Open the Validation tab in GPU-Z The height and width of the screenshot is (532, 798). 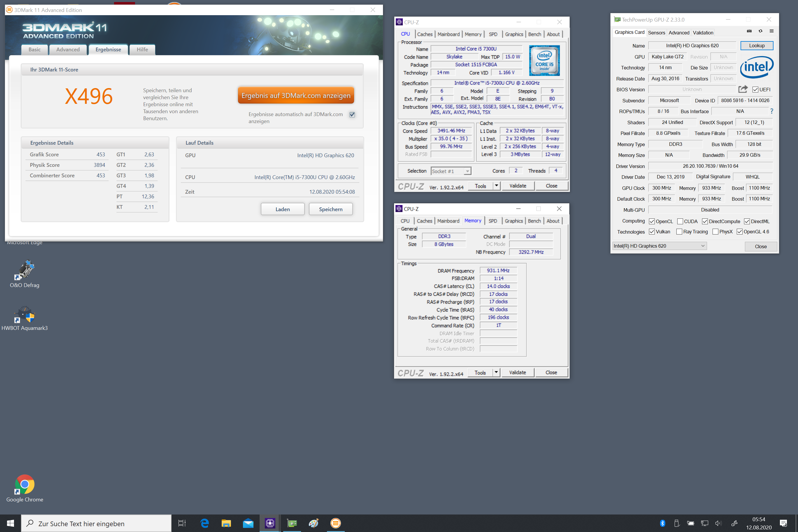tap(703, 33)
